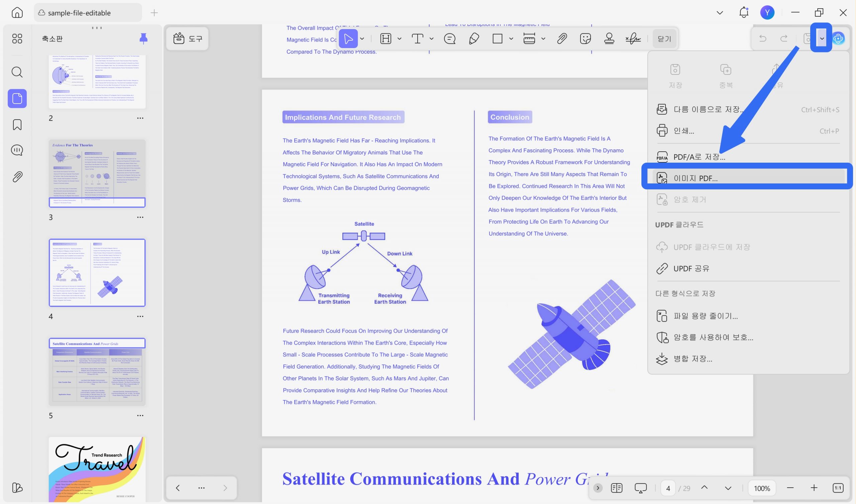Open the save options dropdown arrow
The width and height of the screenshot is (856, 504).
pyautogui.click(x=821, y=38)
